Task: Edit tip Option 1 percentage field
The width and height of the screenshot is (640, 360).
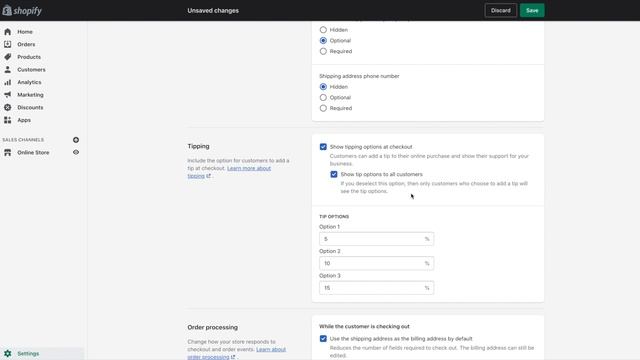Action: click(x=376, y=239)
